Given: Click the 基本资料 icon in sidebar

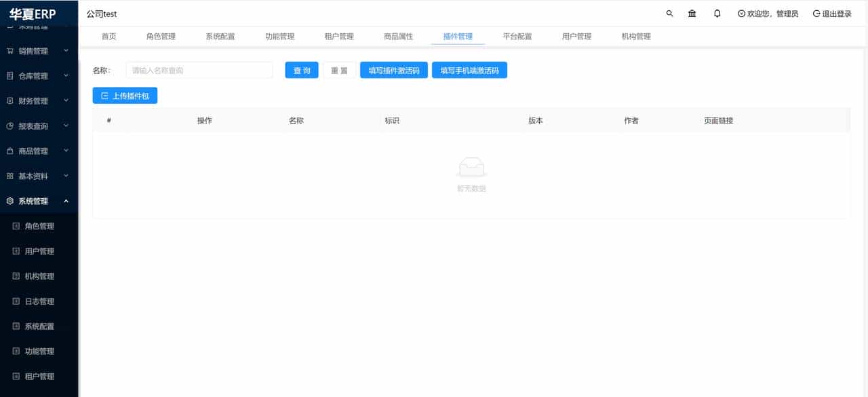Looking at the screenshot, I should [9, 176].
